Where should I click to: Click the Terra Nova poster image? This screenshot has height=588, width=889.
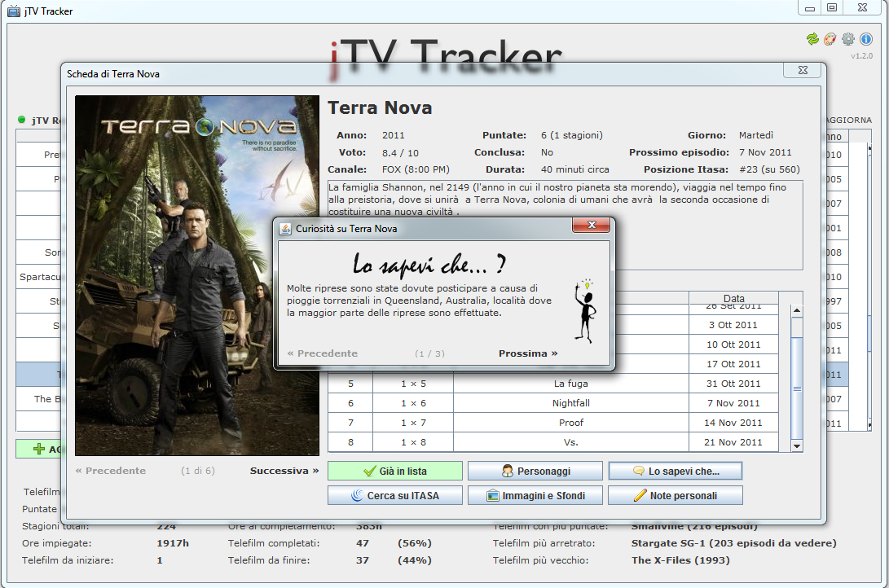pyautogui.click(x=197, y=275)
